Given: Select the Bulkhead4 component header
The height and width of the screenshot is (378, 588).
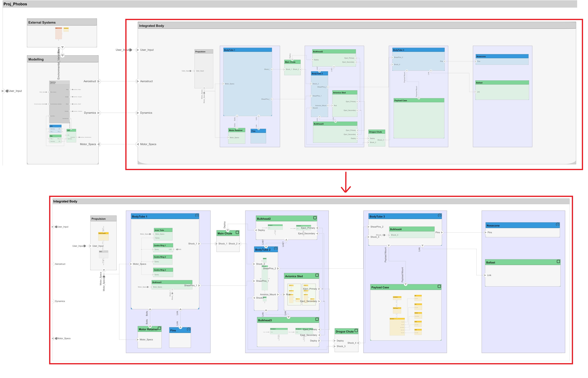Looking at the screenshot, I should (412, 229).
